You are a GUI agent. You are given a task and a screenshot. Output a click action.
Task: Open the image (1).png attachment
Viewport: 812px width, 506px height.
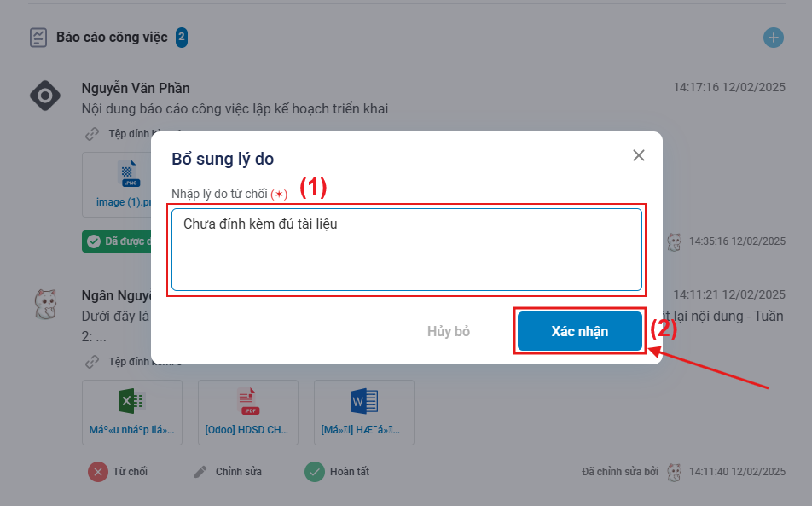tap(117, 184)
